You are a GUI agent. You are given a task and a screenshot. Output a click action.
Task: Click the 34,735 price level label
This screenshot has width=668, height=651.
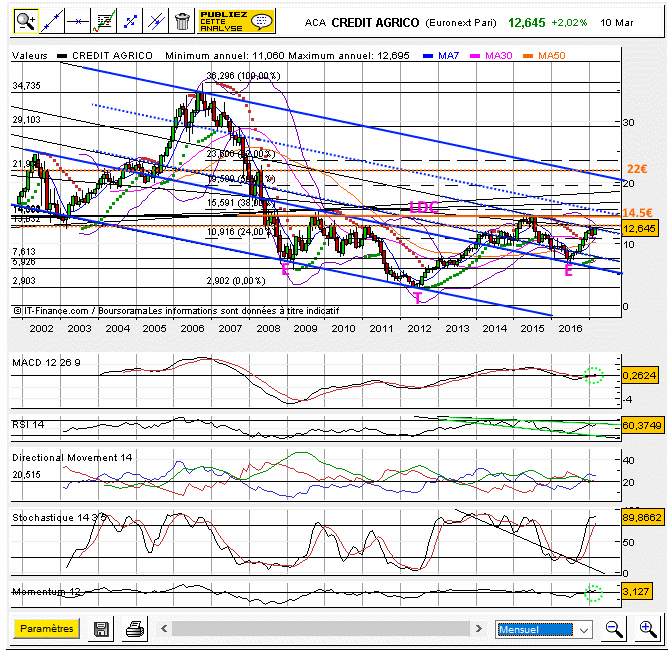tap(26, 86)
